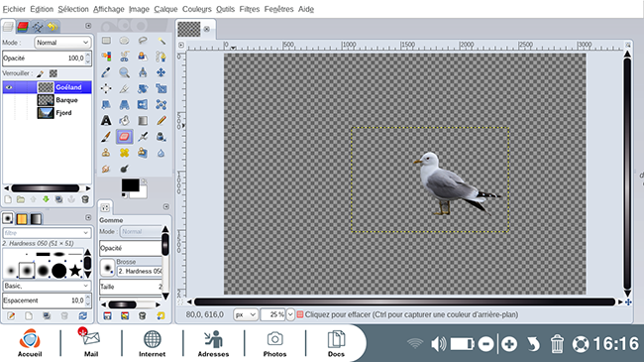Delete the layer with trash icon

click(85, 199)
